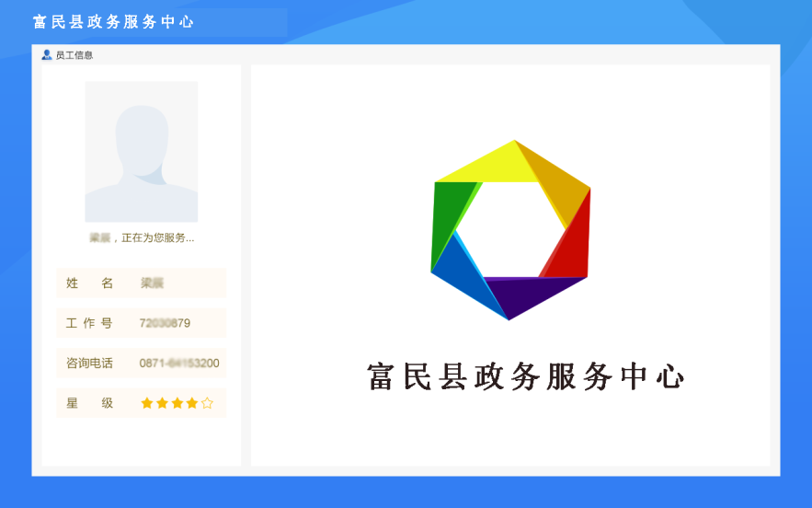
Task: Click the 咨询电话 phone number value
Action: 179,364
